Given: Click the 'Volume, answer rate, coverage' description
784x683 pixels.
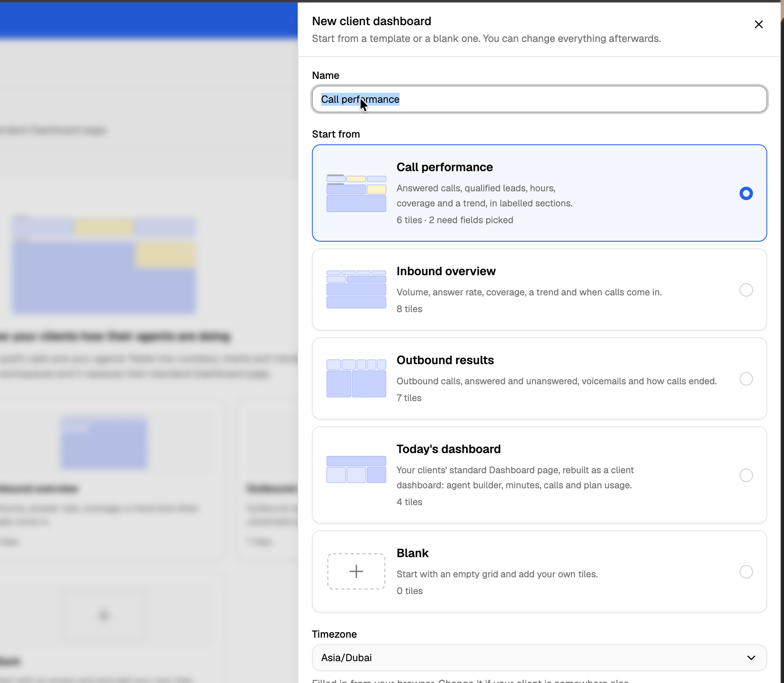Looking at the screenshot, I should [x=529, y=292].
